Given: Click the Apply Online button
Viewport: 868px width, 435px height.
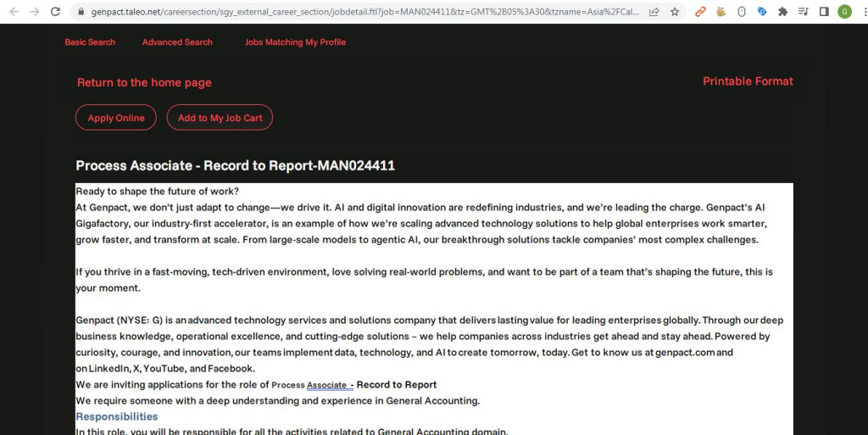Looking at the screenshot, I should coord(115,117).
